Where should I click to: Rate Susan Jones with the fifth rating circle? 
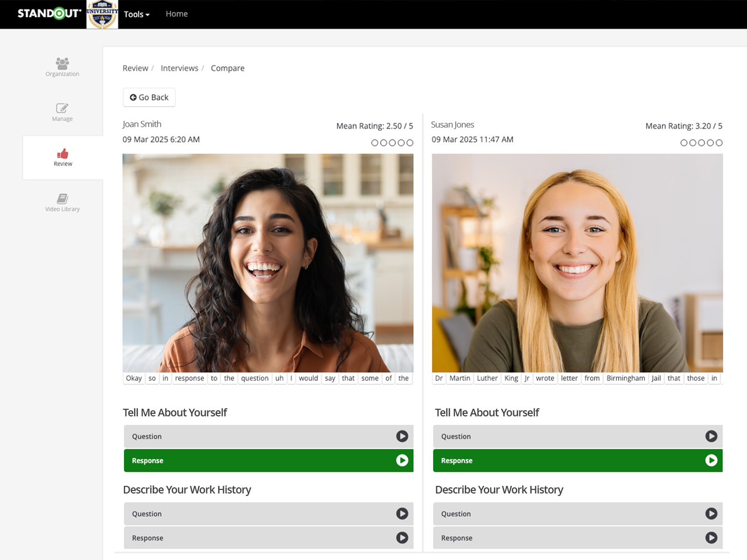pyautogui.click(x=719, y=143)
